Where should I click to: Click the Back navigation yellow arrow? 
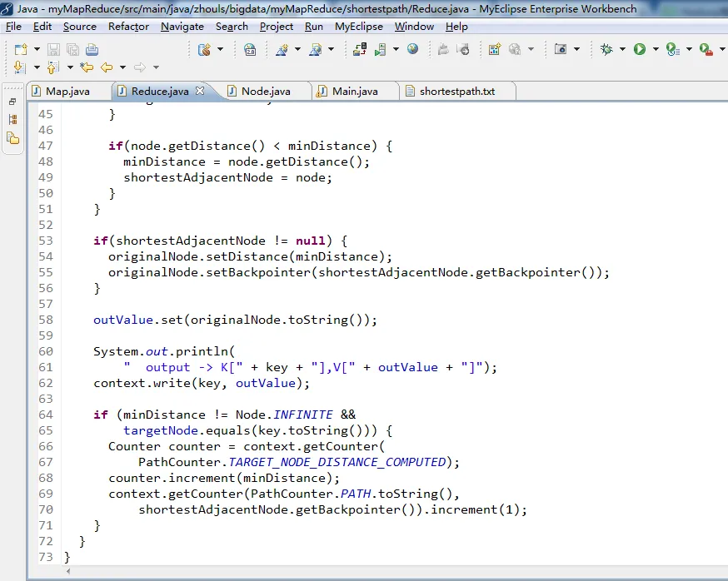pos(107,67)
